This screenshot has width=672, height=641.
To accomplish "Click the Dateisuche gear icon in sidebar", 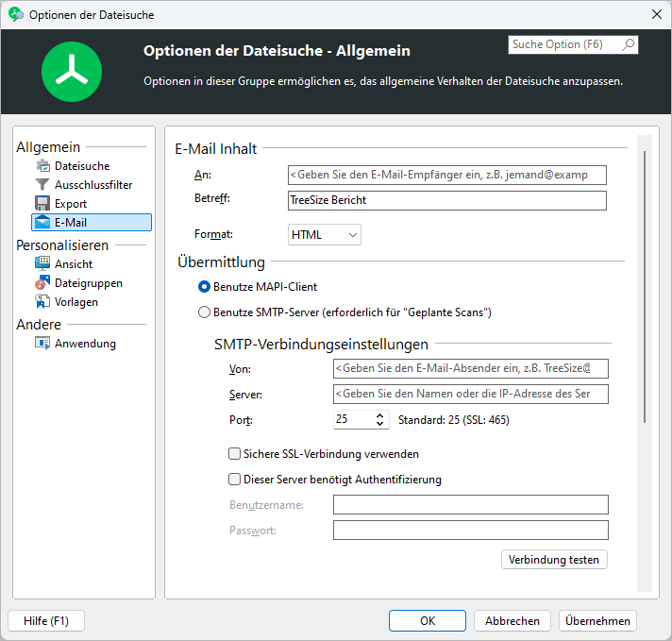I will click(x=42, y=165).
